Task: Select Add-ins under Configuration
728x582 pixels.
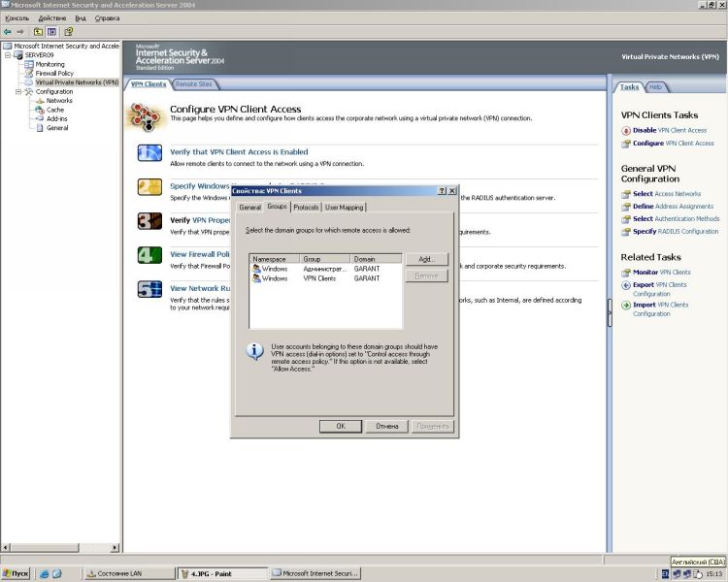Action: (x=56, y=118)
